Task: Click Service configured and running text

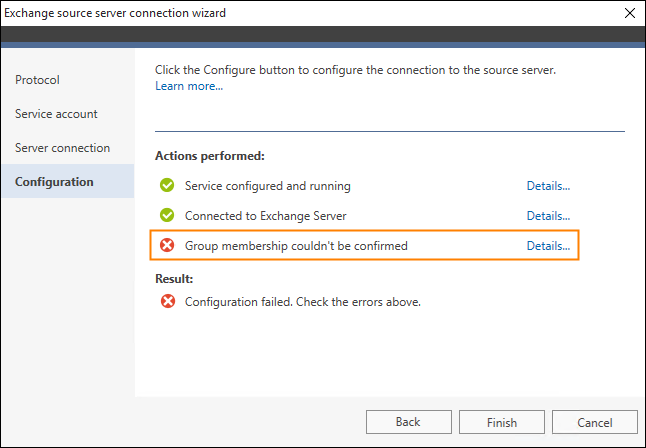Action: tap(268, 186)
